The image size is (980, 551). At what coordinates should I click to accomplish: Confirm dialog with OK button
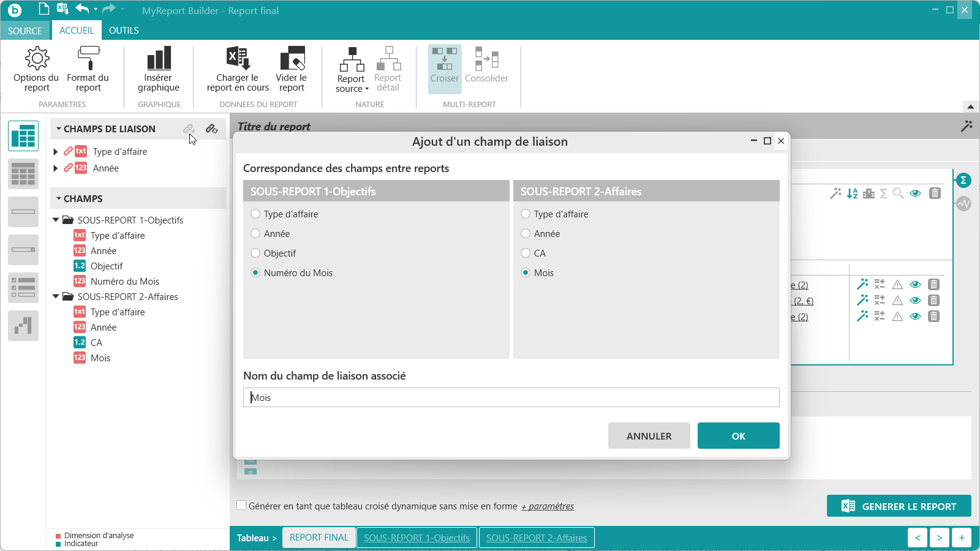coord(739,436)
